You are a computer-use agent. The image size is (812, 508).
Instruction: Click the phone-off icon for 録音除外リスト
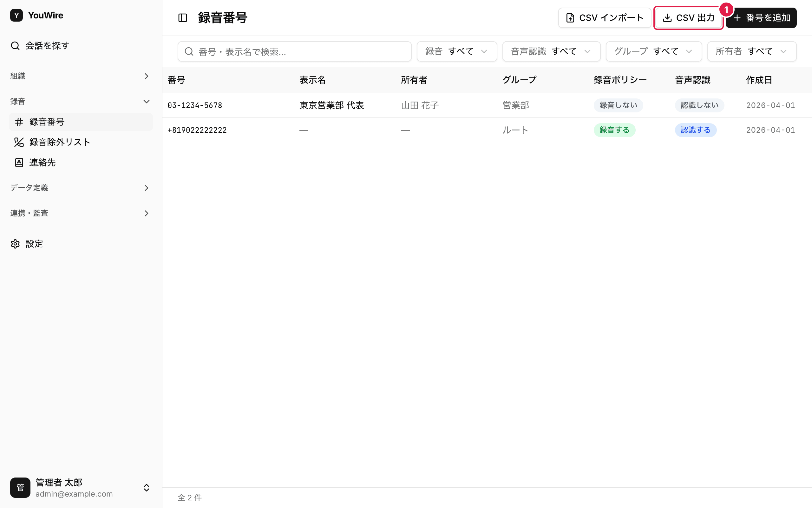pyautogui.click(x=19, y=142)
